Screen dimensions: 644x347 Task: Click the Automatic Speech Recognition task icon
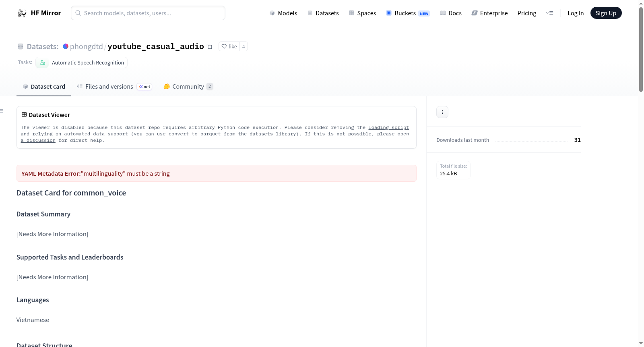click(43, 62)
